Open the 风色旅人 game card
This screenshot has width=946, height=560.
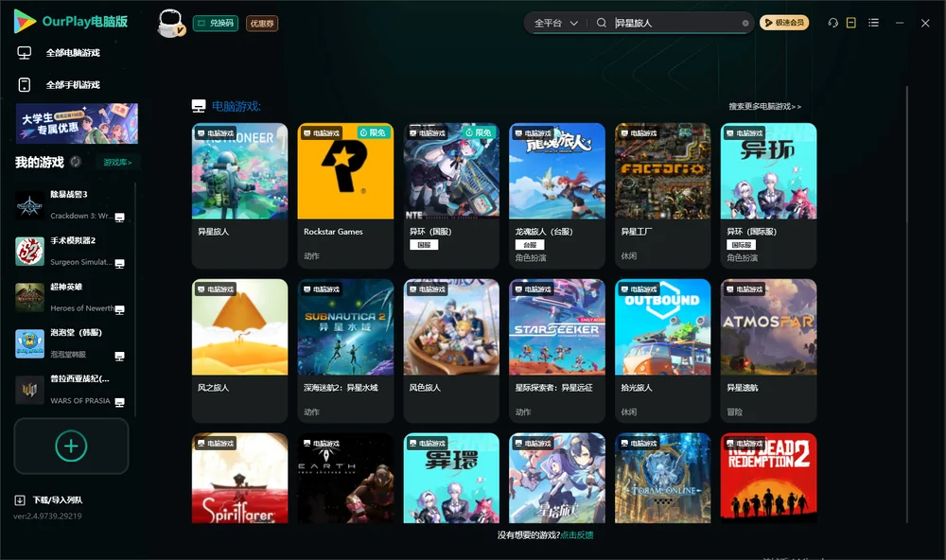(x=451, y=351)
